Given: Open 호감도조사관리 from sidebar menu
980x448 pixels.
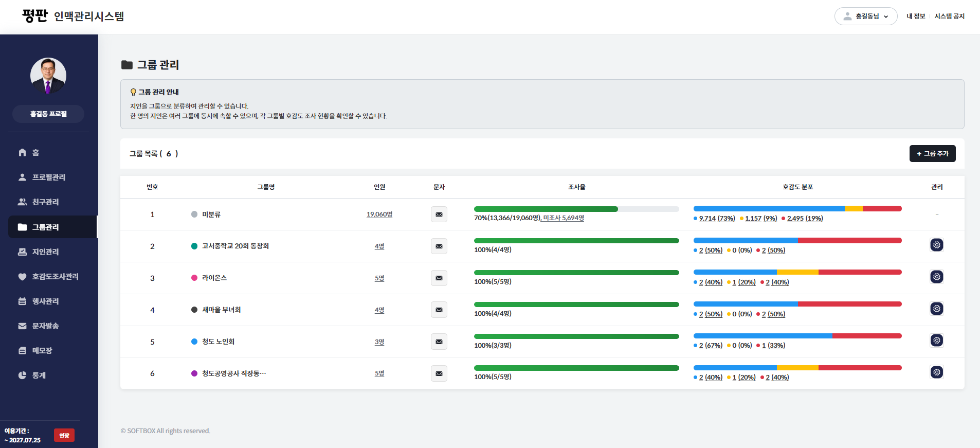Looking at the screenshot, I should (x=55, y=277).
